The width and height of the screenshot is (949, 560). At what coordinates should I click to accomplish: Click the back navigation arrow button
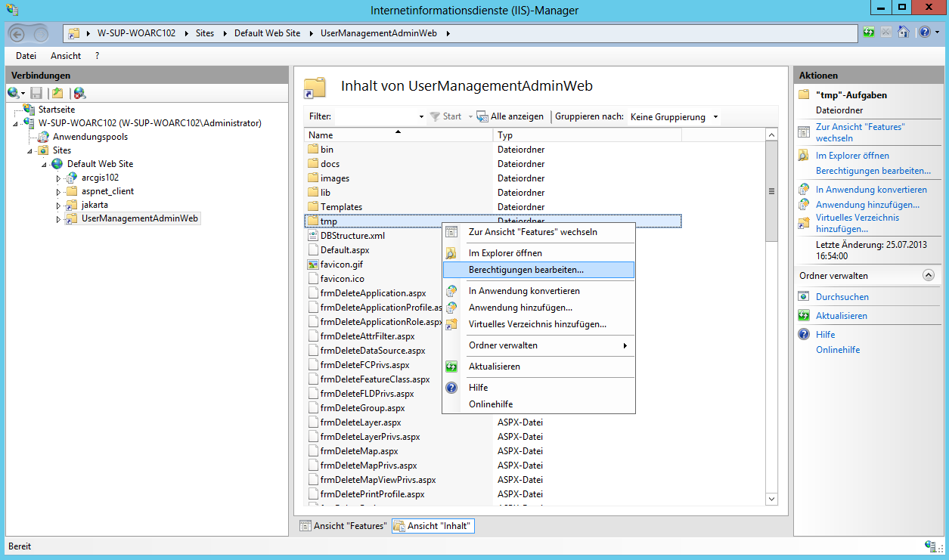[x=19, y=33]
